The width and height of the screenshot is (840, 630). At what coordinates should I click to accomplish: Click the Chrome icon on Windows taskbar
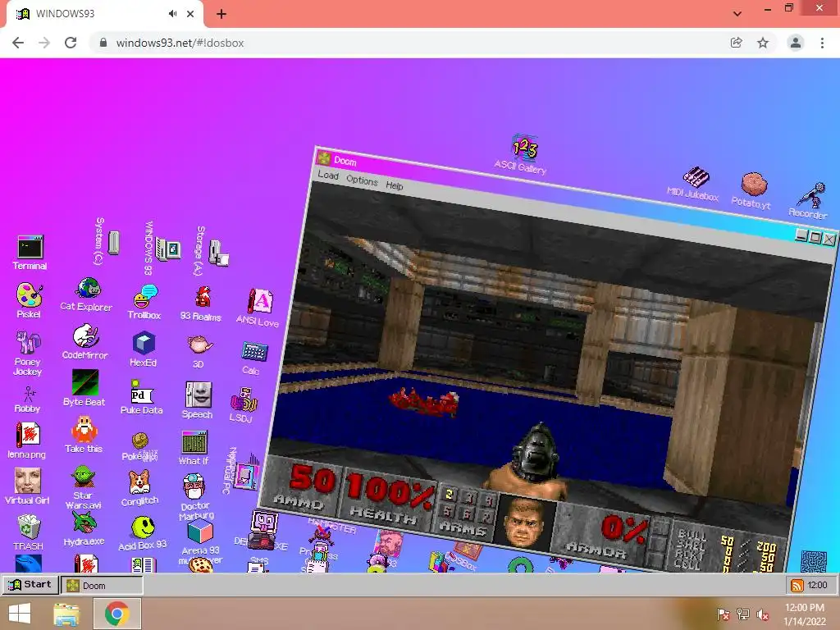click(116, 614)
